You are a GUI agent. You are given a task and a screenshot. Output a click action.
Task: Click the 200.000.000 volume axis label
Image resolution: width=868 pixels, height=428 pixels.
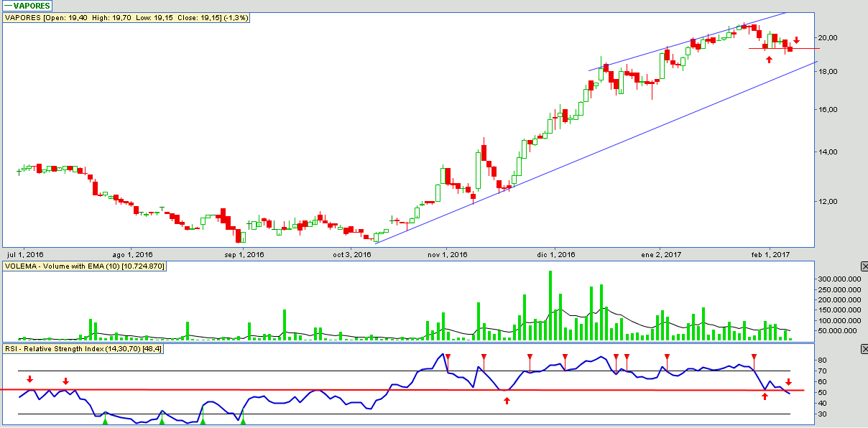click(839, 299)
